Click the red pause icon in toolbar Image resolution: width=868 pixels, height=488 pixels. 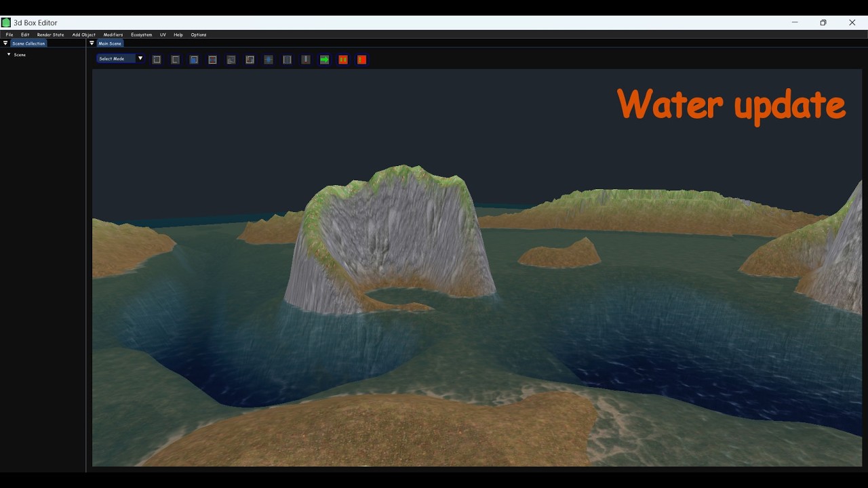(343, 60)
